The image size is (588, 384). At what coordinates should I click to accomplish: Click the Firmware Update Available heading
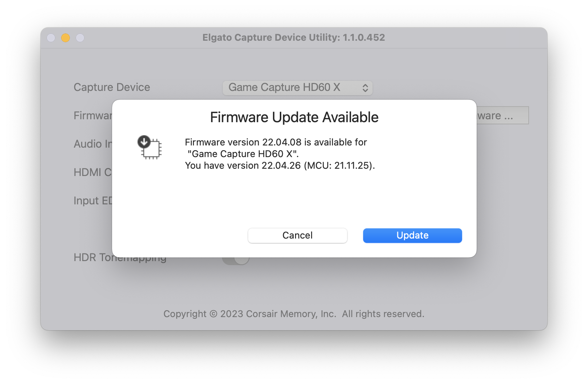click(x=294, y=117)
